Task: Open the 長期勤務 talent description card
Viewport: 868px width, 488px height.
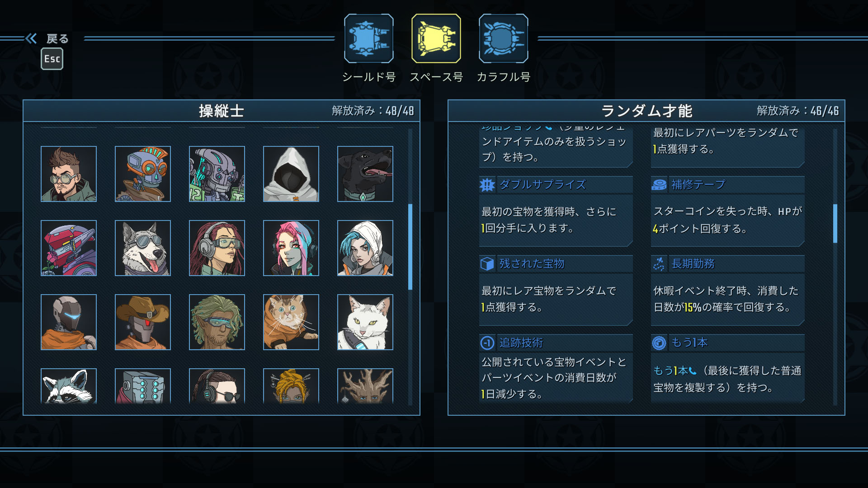Action: [728, 291]
